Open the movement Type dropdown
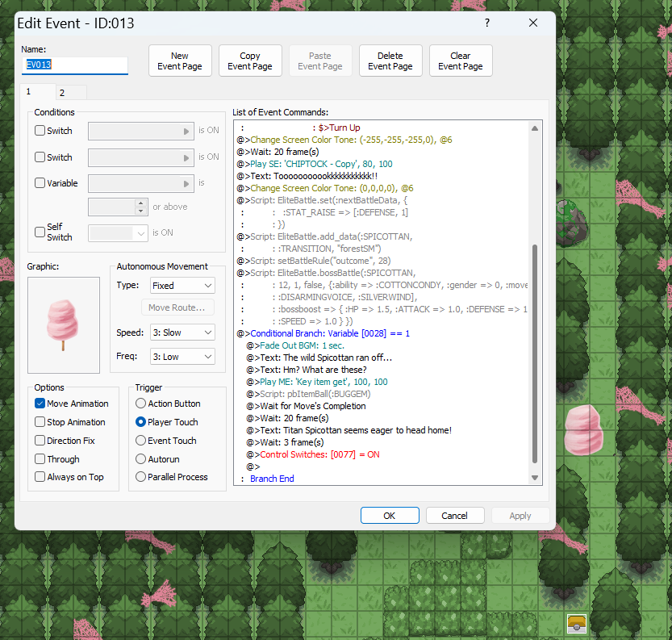The height and width of the screenshot is (640, 672). tap(182, 286)
